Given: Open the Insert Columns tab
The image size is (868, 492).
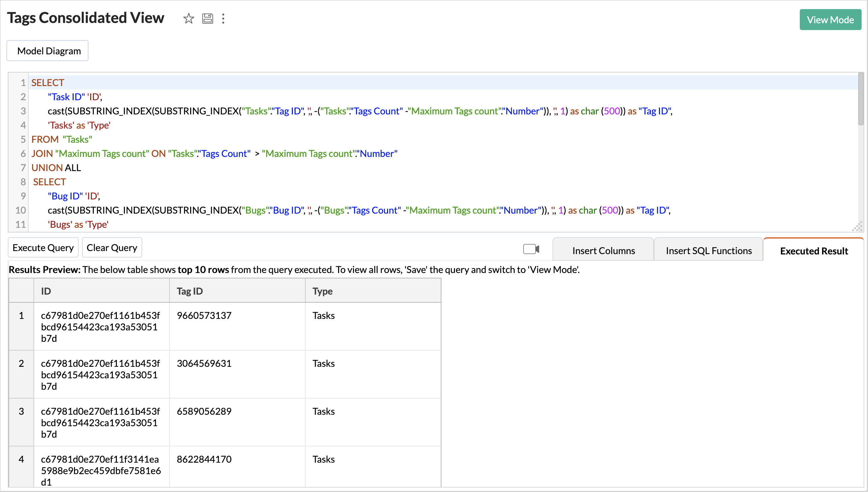Looking at the screenshot, I should click(x=603, y=251).
